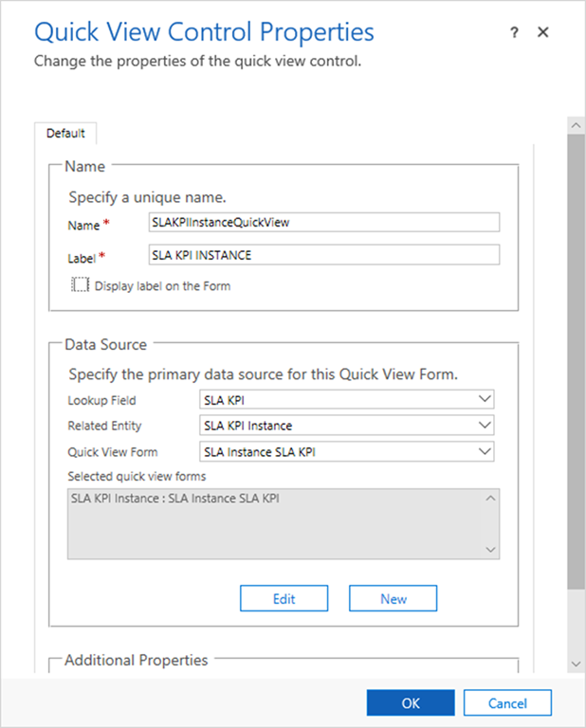Open the Related Entity dropdown
This screenshot has height=728, width=586.
[x=347, y=426]
